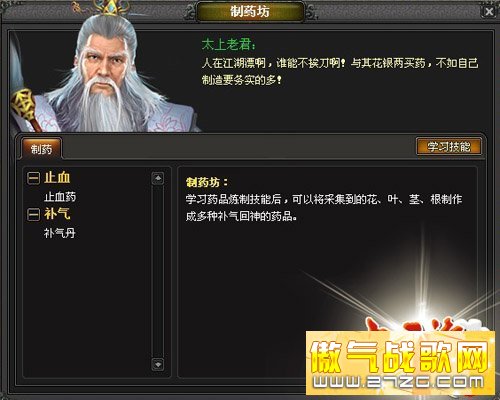Click the scroll up arrow in recipe list
Viewport: 500px width, 400px height.
click(x=158, y=178)
